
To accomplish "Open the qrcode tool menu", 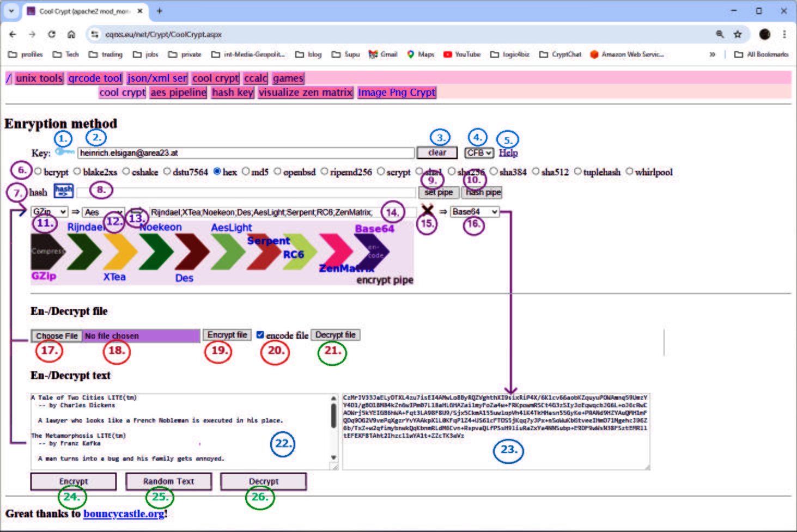I will (95, 78).
